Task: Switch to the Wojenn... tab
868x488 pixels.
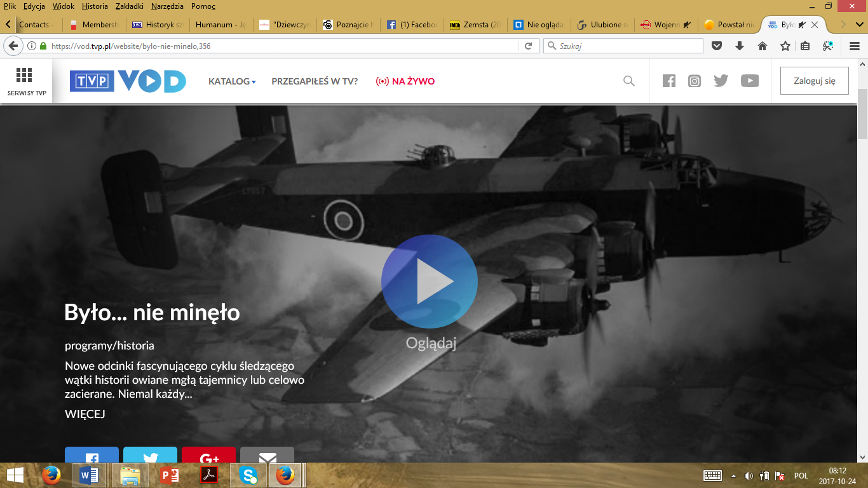Action: 666,25
